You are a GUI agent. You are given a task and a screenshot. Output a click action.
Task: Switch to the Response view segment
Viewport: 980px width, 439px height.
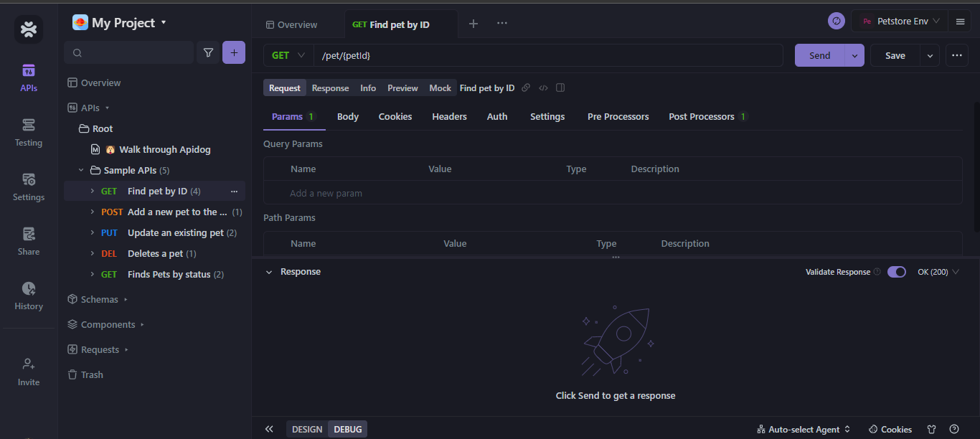(x=330, y=88)
